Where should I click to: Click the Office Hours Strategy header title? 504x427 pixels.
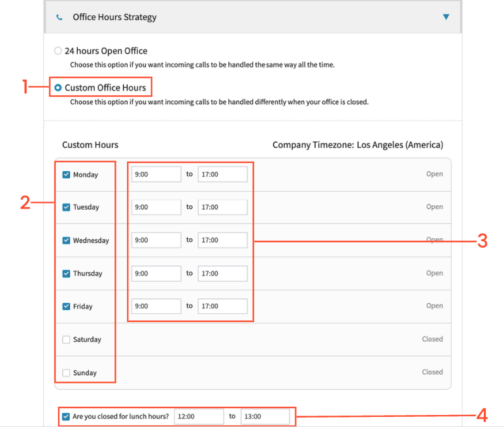tap(114, 17)
